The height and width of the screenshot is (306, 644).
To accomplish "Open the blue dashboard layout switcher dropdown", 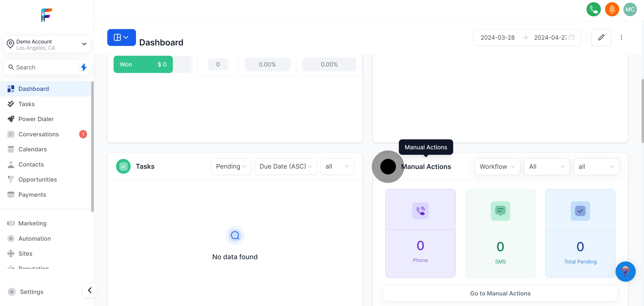I will 121,38.
